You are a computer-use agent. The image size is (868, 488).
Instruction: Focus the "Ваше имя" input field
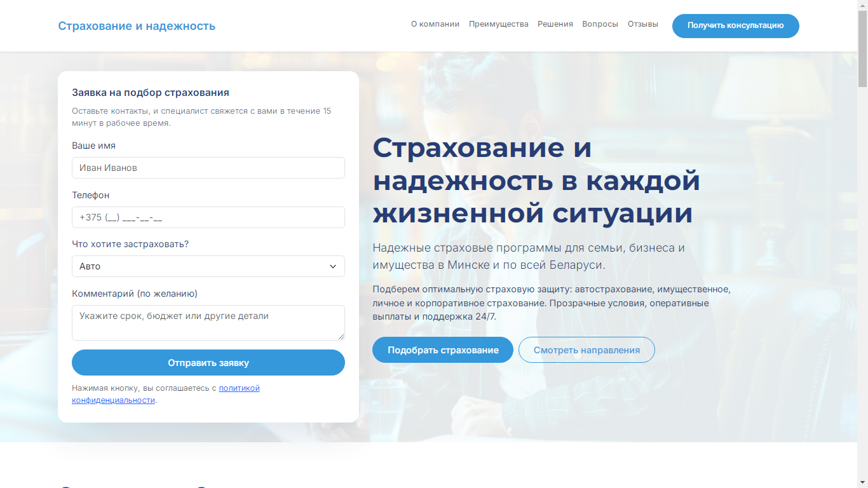pyautogui.click(x=208, y=168)
